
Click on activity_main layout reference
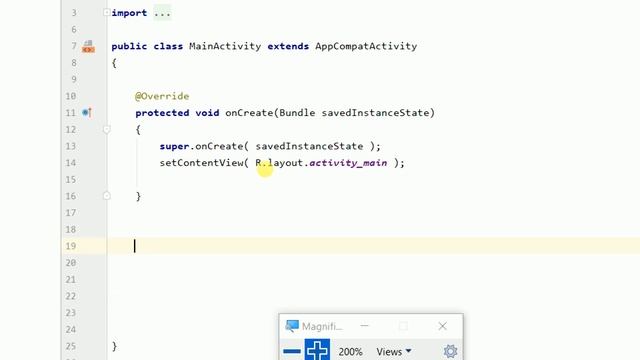point(348,163)
